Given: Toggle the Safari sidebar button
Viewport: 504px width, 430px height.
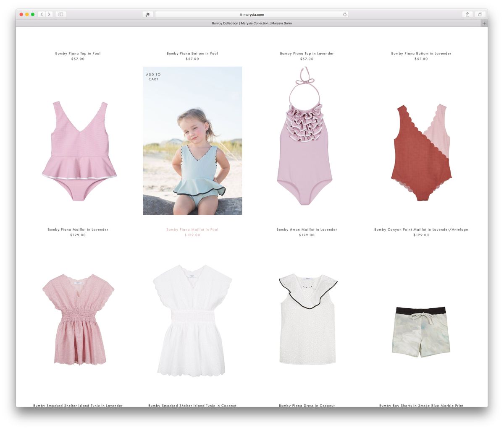Looking at the screenshot, I should [61, 14].
